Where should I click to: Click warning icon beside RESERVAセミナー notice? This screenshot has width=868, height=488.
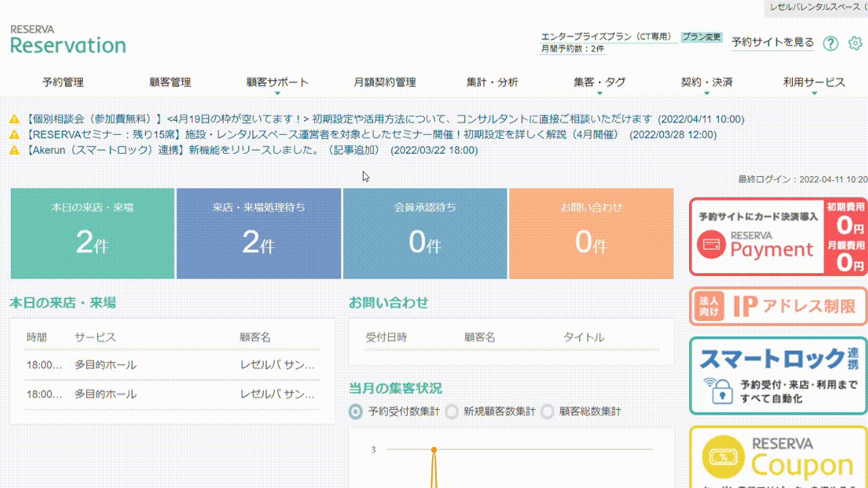coord(14,135)
